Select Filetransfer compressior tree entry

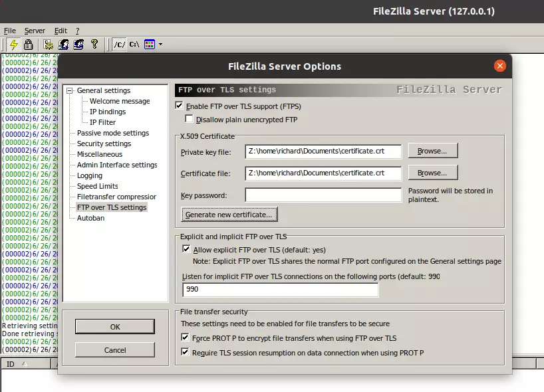point(116,197)
